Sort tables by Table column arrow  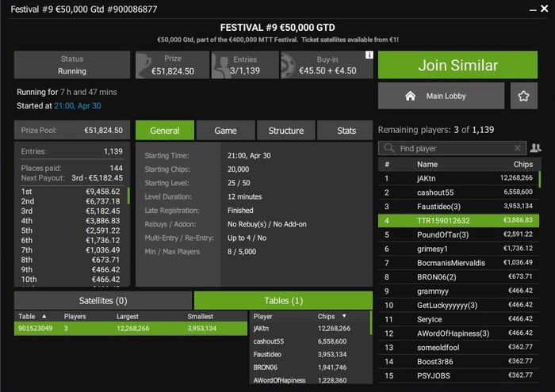pos(44,316)
